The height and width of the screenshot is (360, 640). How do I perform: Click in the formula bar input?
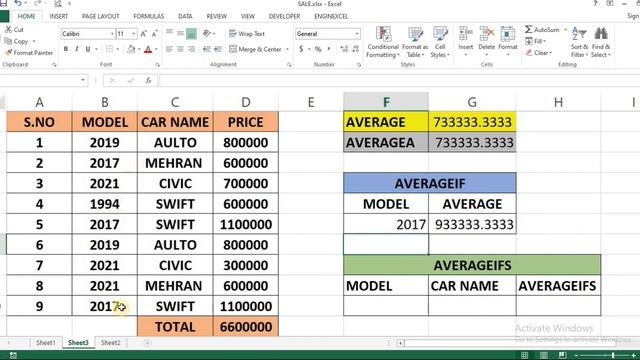click(399, 81)
